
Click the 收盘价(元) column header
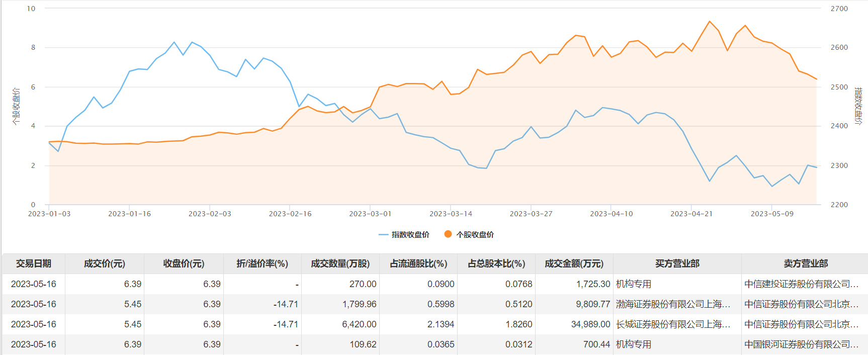point(184,263)
